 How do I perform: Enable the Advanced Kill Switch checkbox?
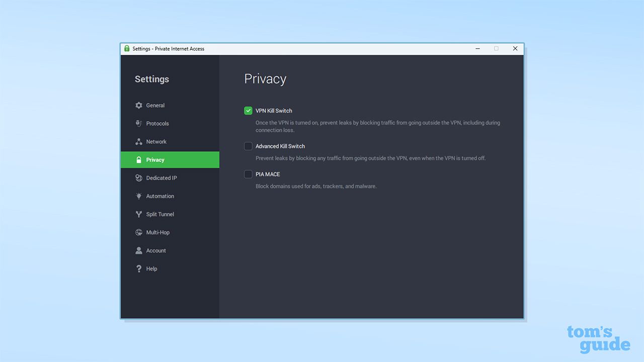pyautogui.click(x=248, y=146)
